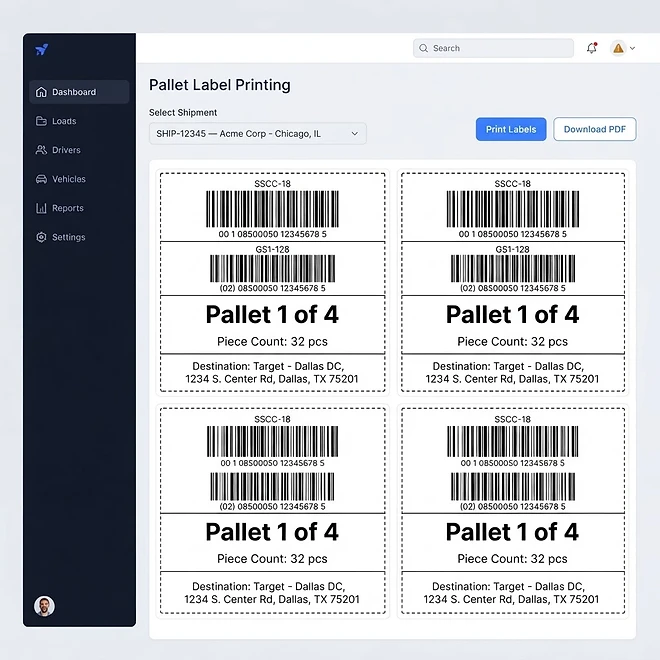Click the Print Labels button

pyautogui.click(x=511, y=129)
